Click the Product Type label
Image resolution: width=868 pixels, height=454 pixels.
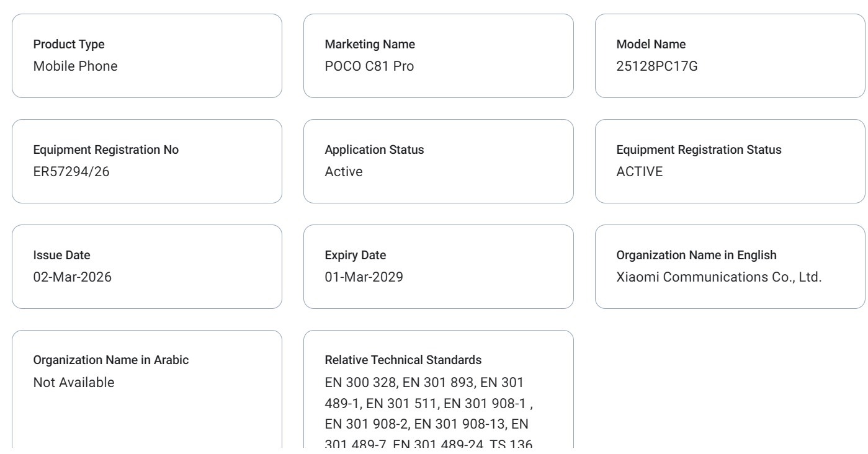(x=69, y=45)
